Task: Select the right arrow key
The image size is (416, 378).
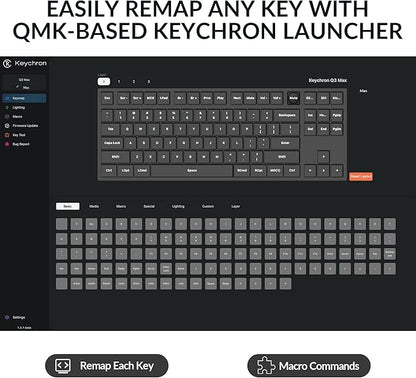Action: (337, 170)
